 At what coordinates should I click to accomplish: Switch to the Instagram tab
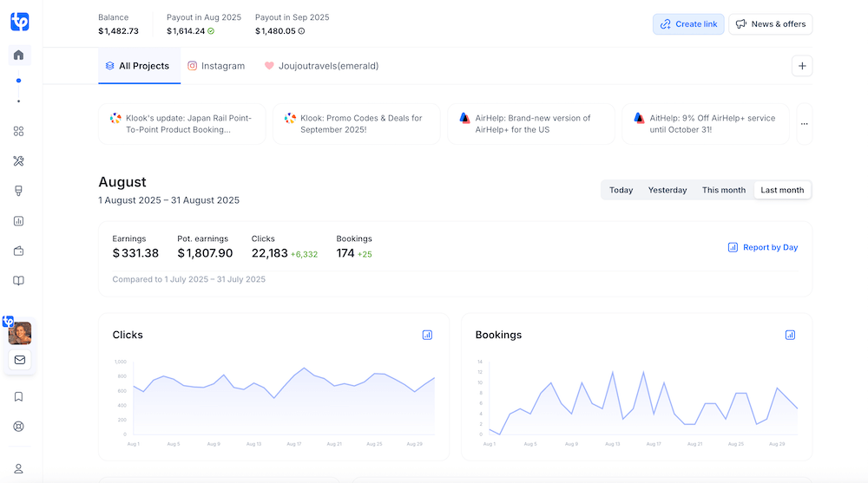216,66
